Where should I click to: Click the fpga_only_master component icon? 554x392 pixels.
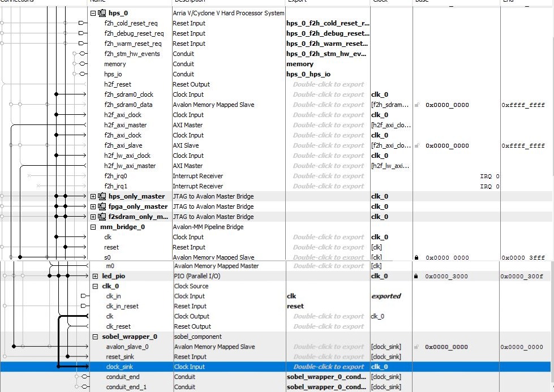[x=102, y=206]
